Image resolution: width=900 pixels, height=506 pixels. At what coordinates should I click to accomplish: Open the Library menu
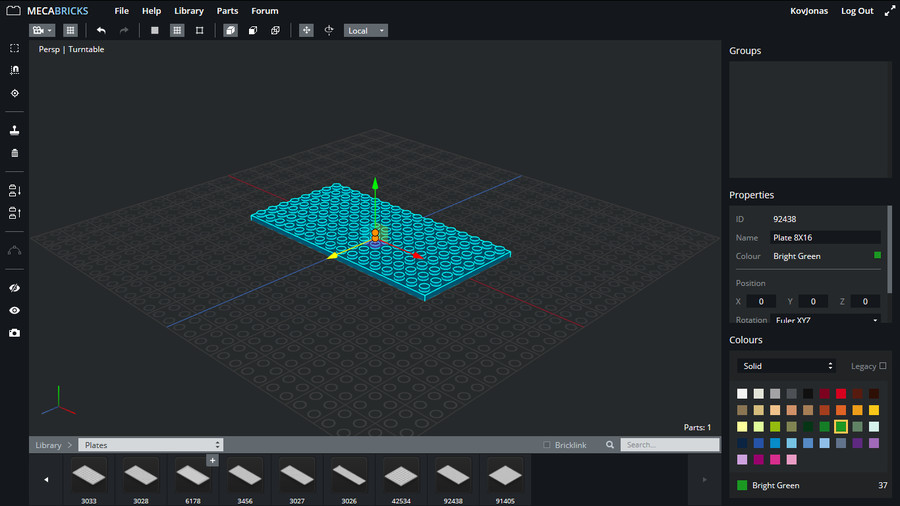click(189, 11)
